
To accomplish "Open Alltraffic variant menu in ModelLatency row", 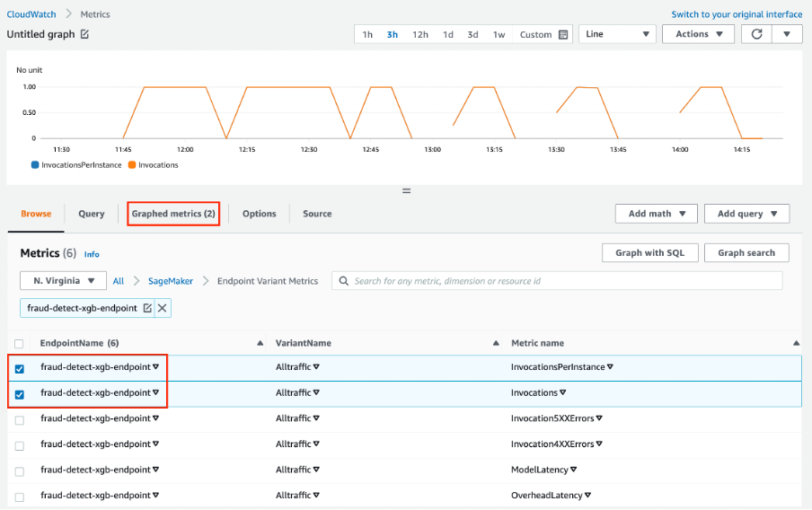I will click(x=316, y=470).
